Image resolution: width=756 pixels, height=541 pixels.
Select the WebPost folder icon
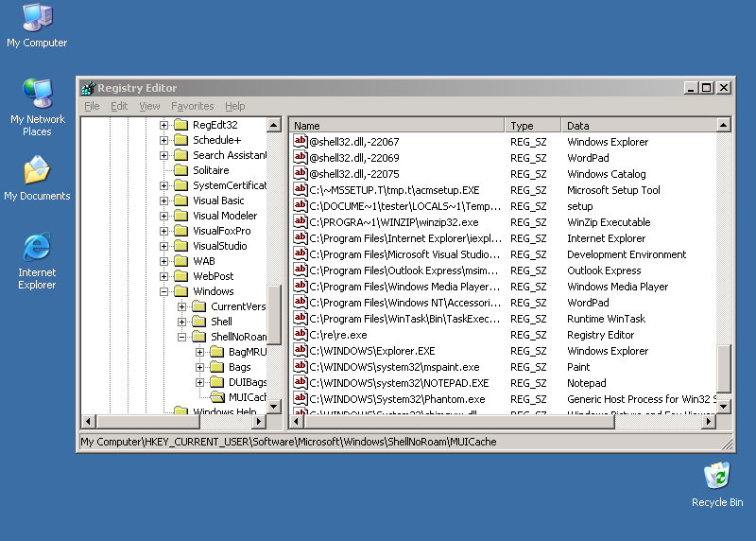coord(180,276)
